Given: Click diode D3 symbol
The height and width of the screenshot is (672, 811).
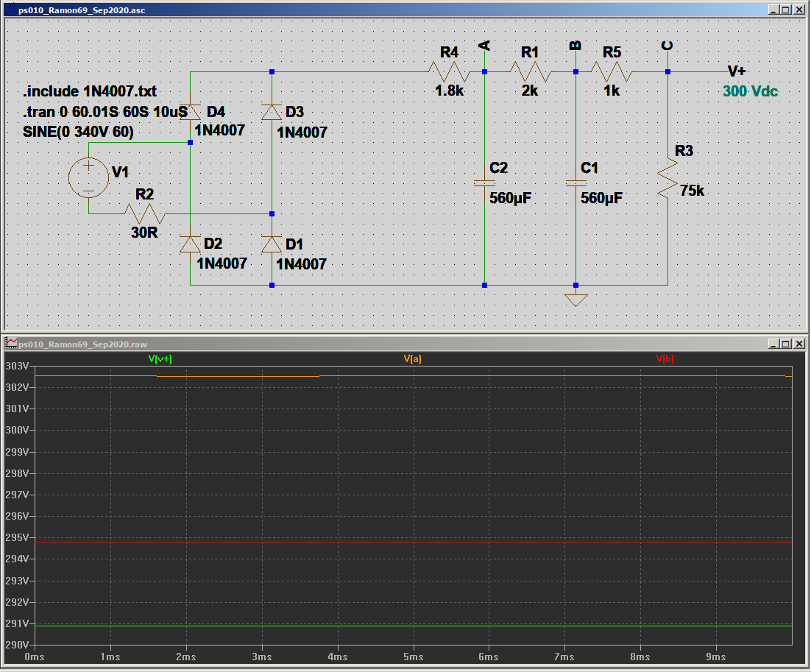Looking at the screenshot, I should 272,112.
